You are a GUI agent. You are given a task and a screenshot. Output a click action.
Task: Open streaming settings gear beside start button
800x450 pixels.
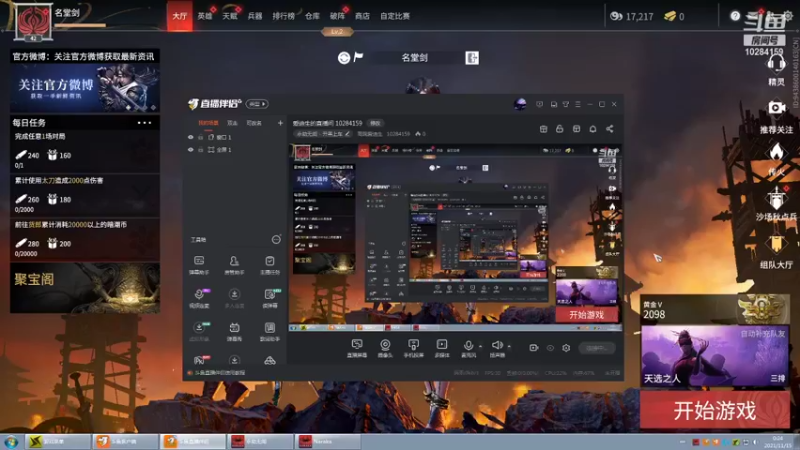(x=566, y=347)
